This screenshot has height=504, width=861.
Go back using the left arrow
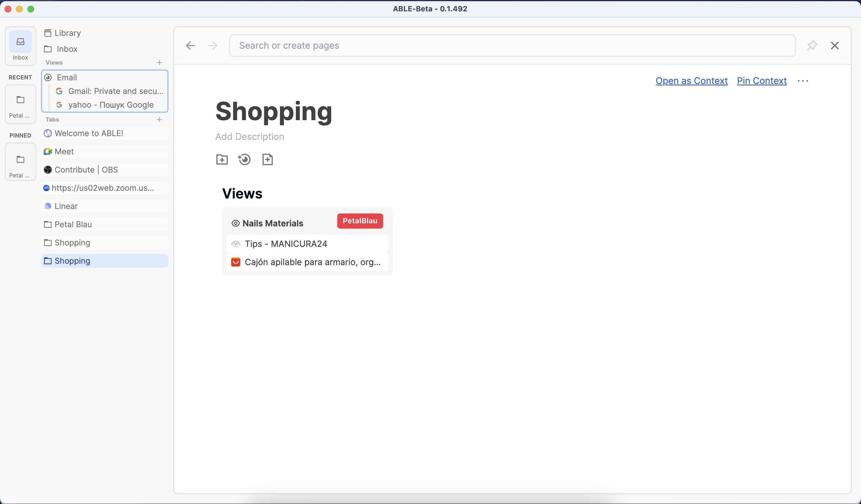(190, 46)
